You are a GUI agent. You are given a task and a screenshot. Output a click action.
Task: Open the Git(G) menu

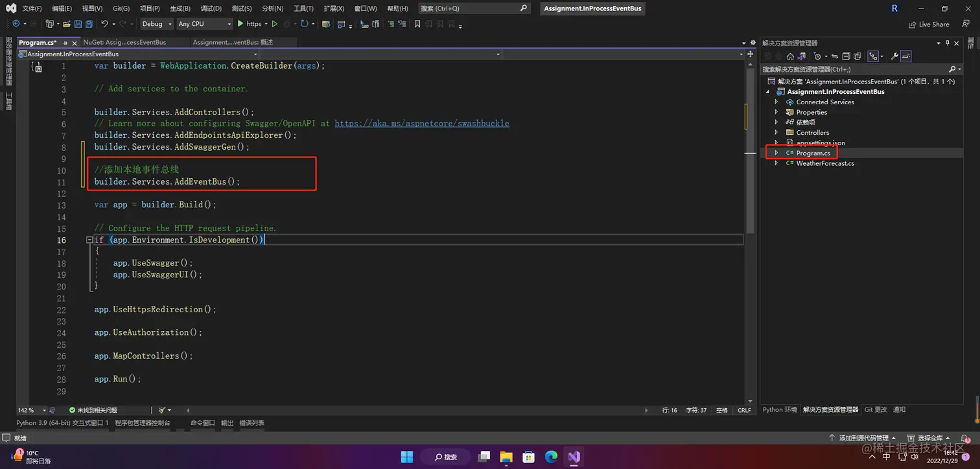click(x=121, y=8)
